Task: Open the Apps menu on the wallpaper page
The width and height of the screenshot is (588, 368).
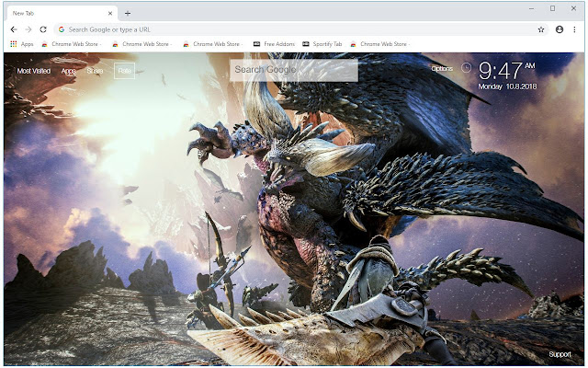Action: click(69, 71)
